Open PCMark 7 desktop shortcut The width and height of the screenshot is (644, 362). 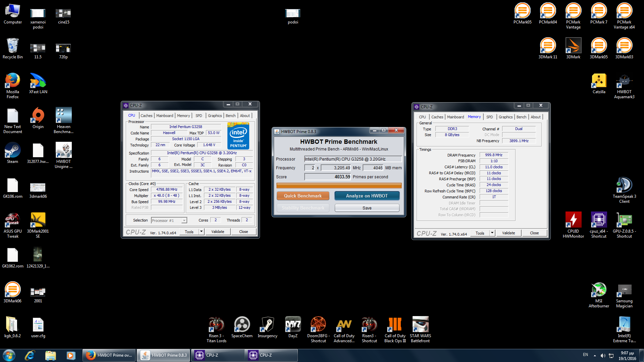(599, 13)
